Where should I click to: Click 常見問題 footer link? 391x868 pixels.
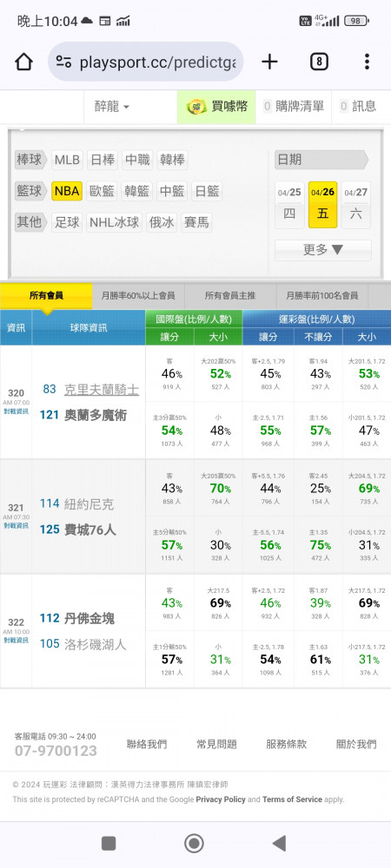216,745
